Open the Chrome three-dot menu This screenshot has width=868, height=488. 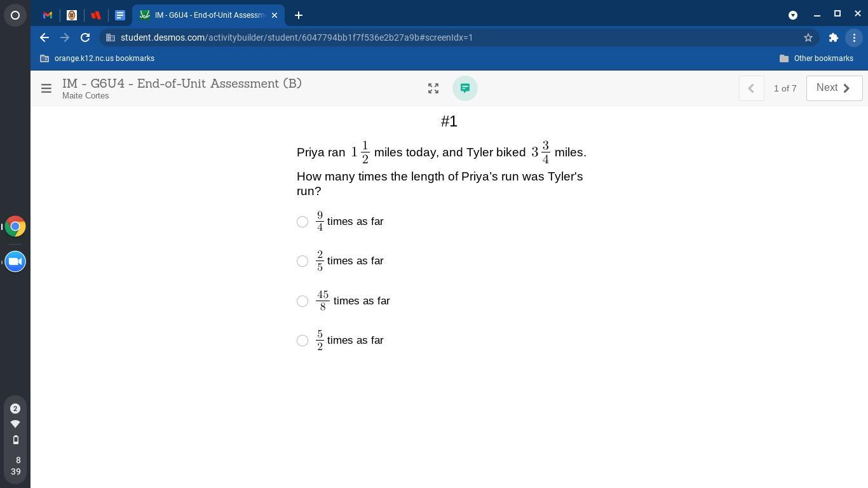854,37
